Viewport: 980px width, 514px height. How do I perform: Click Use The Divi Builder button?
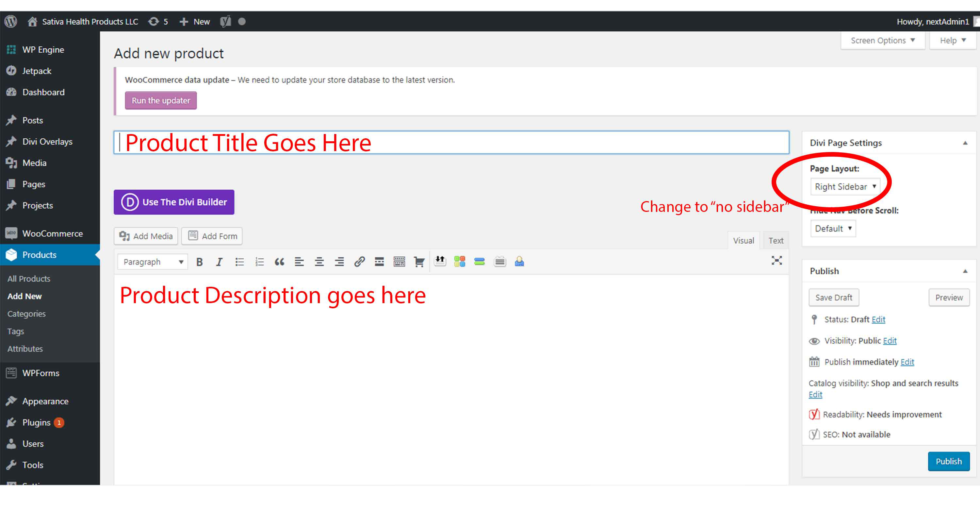tap(174, 202)
